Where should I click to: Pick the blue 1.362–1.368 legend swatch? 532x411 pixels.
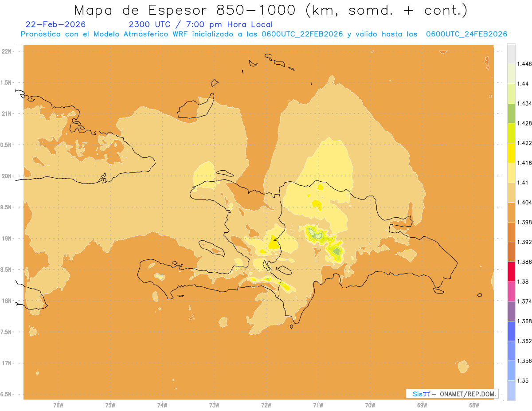pyautogui.click(x=511, y=331)
